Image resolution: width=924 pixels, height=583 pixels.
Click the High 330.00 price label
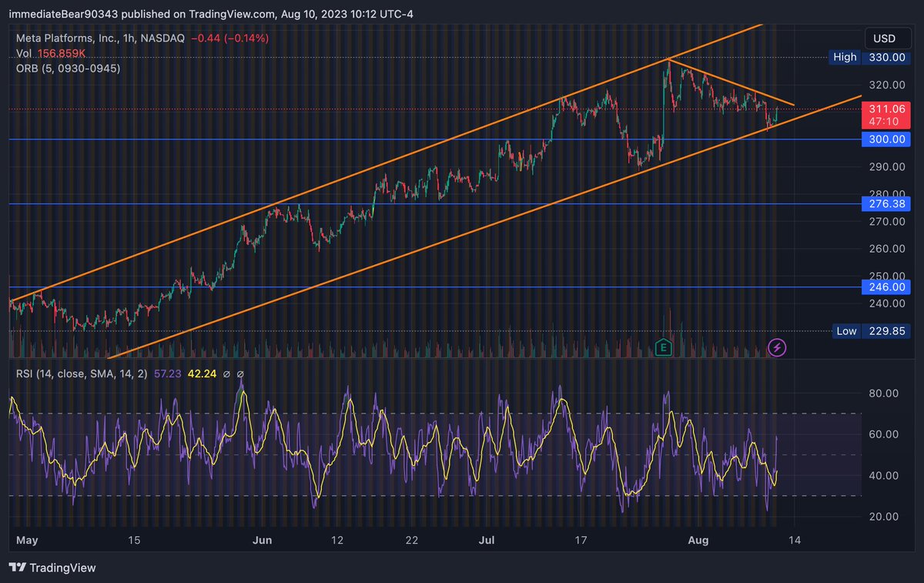click(869, 57)
